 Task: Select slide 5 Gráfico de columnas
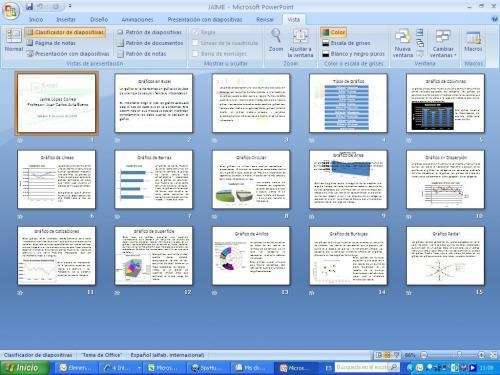[445, 103]
